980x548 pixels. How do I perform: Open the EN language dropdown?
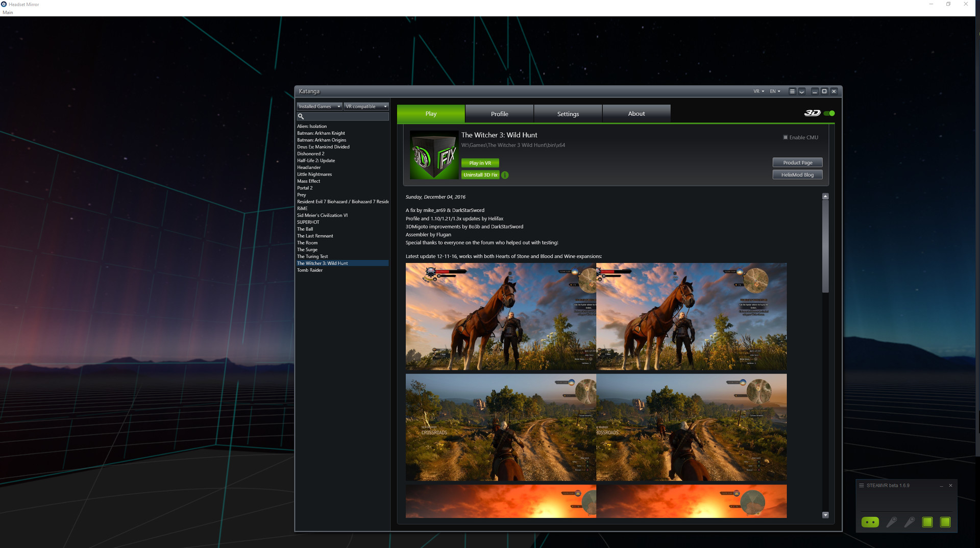pyautogui.click(x=774, y=91)
